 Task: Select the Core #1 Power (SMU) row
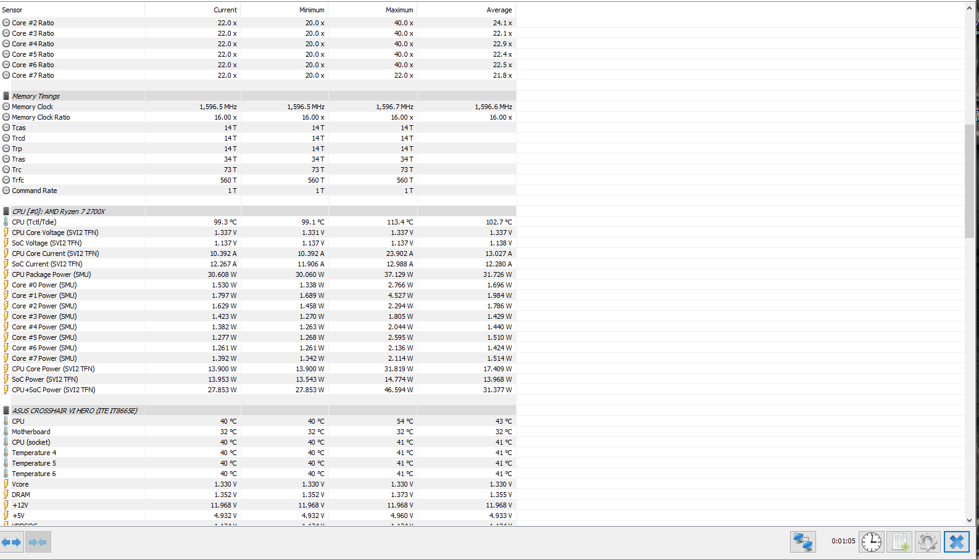point(258,295)
